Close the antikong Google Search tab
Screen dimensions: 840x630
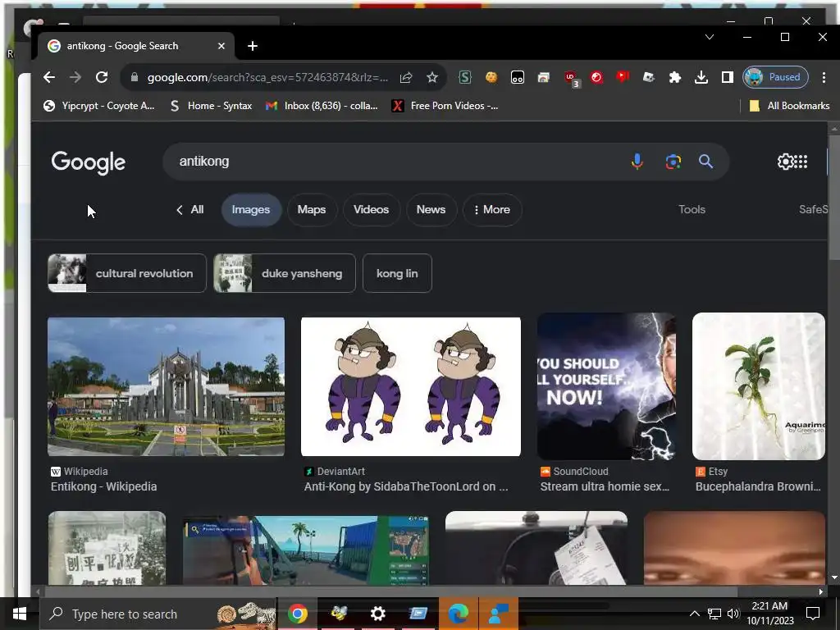point(221,46)
